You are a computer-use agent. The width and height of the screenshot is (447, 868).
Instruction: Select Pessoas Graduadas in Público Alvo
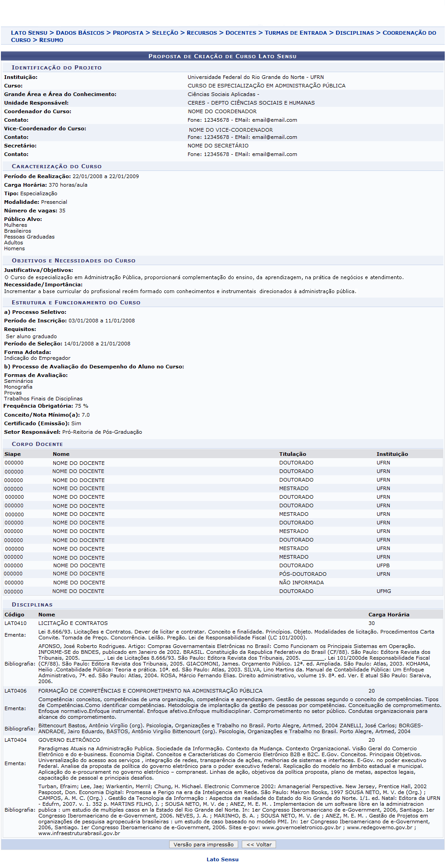point(29,237)
